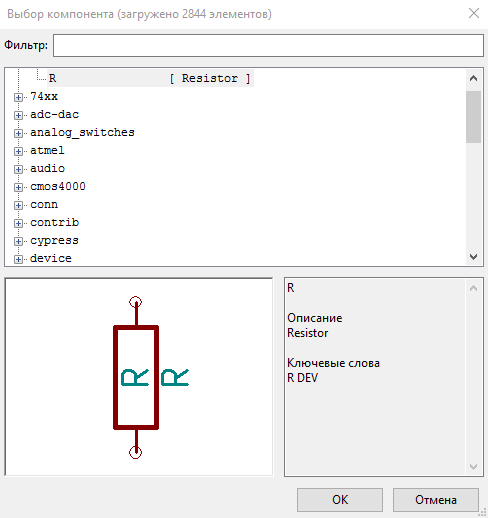Screen dimensions: 488x518
Task: Click description panel scroll down arrow
Action: coord(473,467)
